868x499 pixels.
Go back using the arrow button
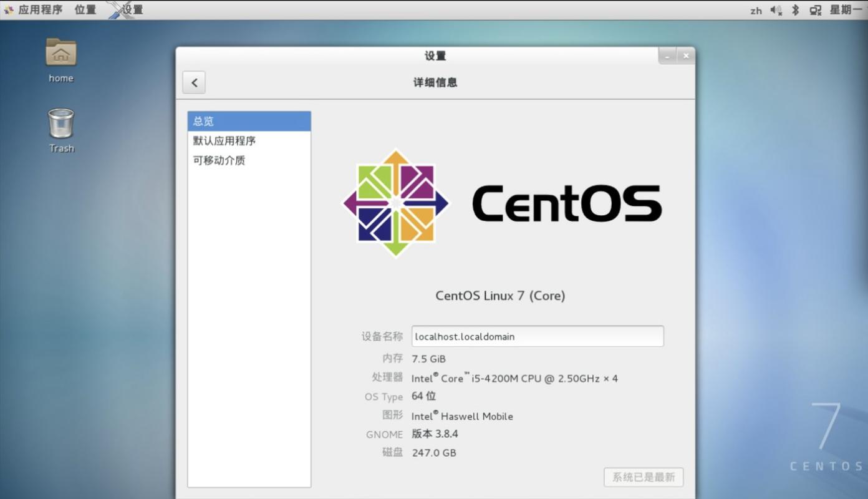tap(194, 82)
